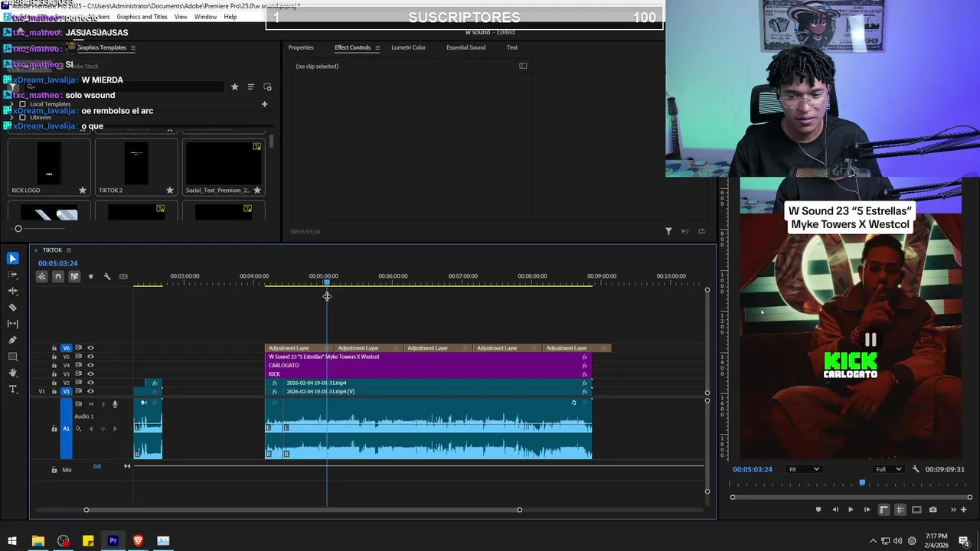Switch to the Text panel tab
980x551 pixels.
[512, 47]
